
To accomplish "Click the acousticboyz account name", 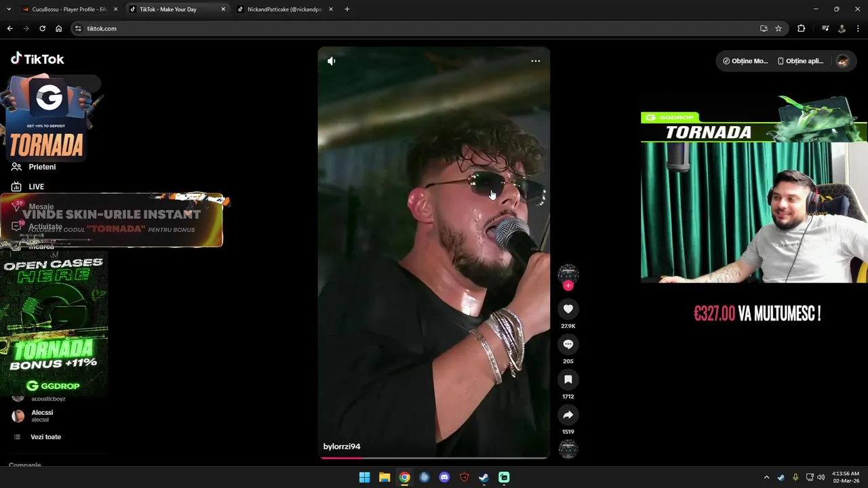I will (x=48, y=399).
